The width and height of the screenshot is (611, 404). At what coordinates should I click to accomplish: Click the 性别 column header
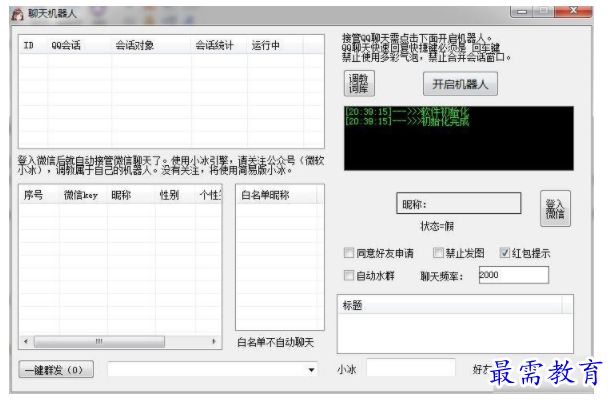point(175,195)
